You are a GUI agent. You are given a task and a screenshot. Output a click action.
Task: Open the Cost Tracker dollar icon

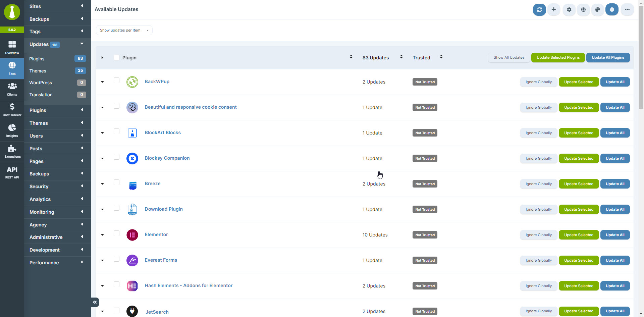[x=12, y=110]
